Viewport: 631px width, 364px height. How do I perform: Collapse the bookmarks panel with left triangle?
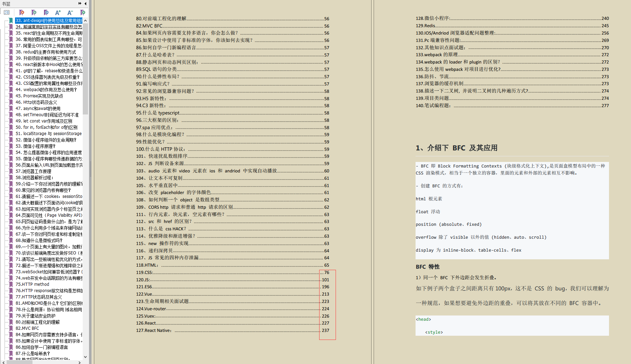pyautogui.click(x=86, y=3)
